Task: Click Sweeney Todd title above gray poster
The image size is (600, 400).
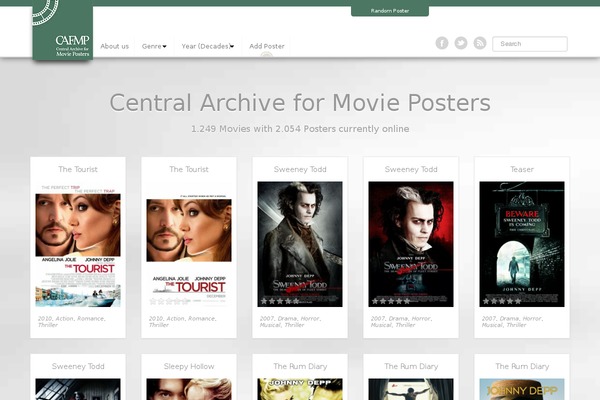Action: point(300,169)
